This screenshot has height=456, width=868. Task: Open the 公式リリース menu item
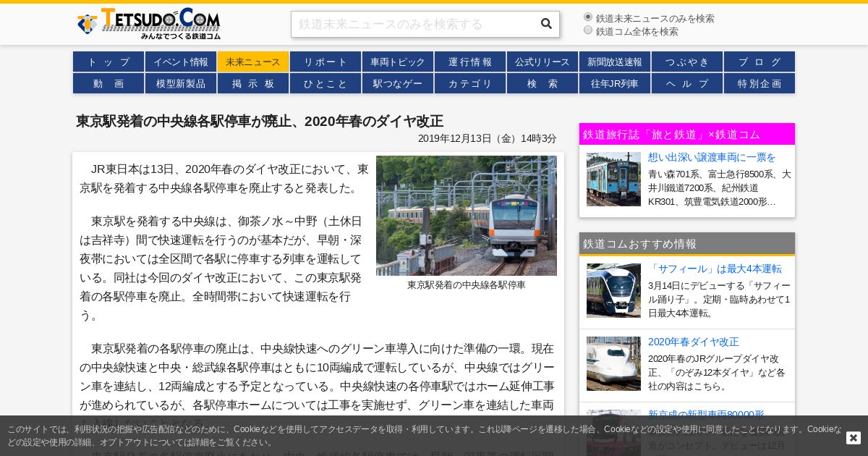(x=542, y=62)
